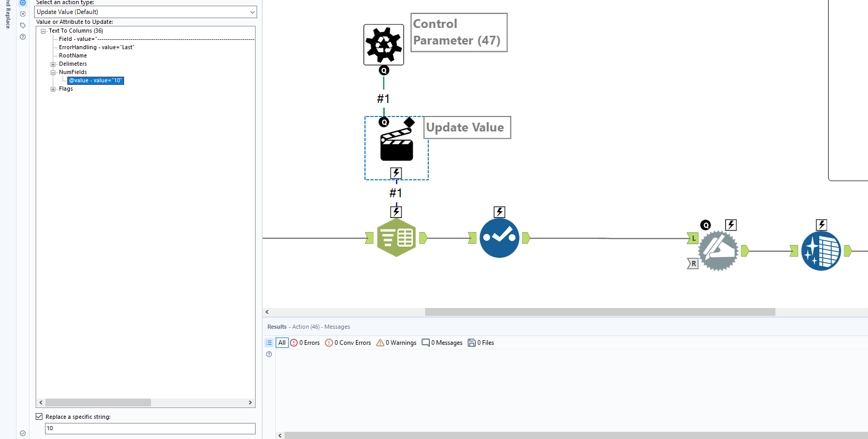Click canvas scroll left arrow
This screenshot has width=868, height=439.
[x=267, y=312]
